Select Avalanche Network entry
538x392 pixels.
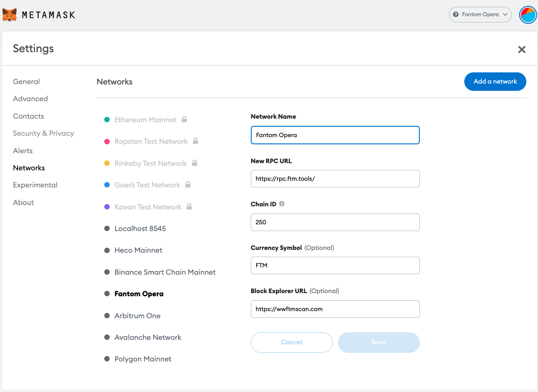click(x=148, y=337)
